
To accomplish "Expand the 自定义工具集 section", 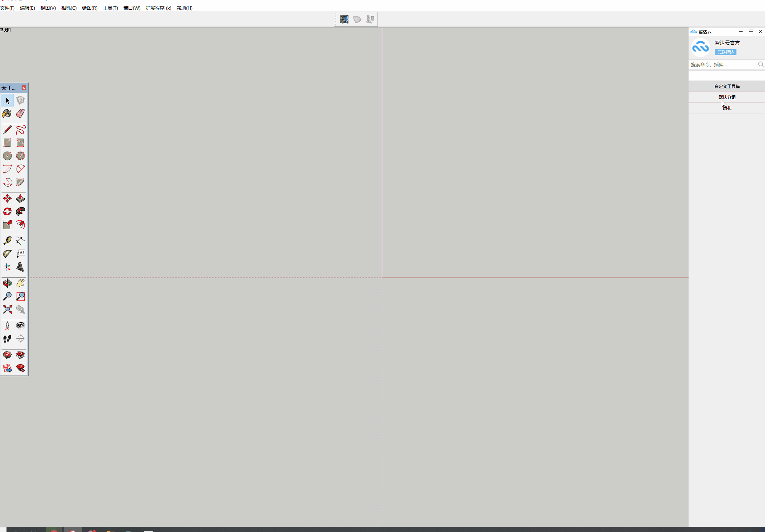I will pyautogui.click(x=727, y=86).
